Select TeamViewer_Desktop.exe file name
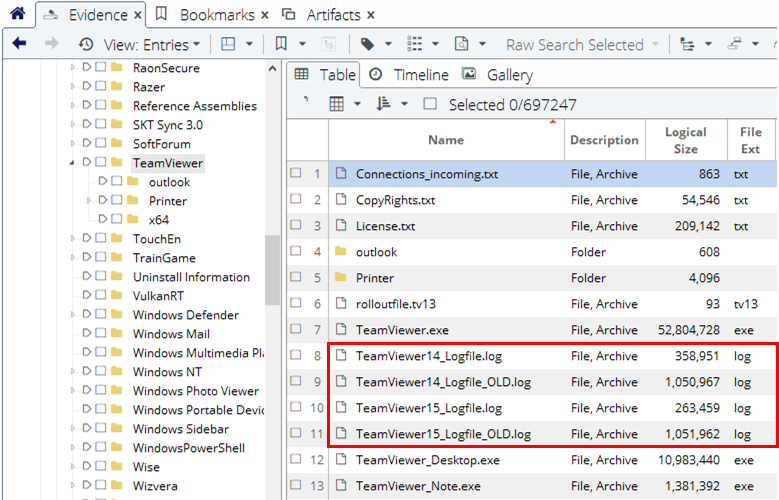The width and height of the screenshot is (779, 500). click(428, 460)
